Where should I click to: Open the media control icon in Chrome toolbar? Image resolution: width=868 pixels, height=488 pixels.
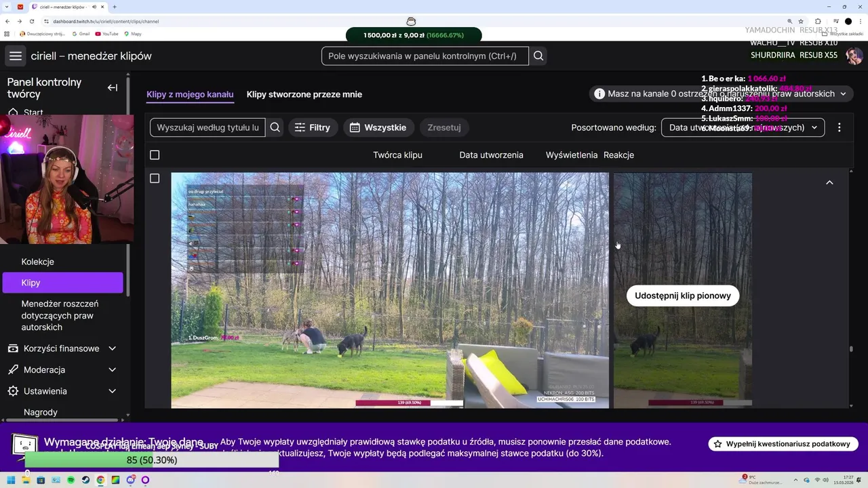835,22
